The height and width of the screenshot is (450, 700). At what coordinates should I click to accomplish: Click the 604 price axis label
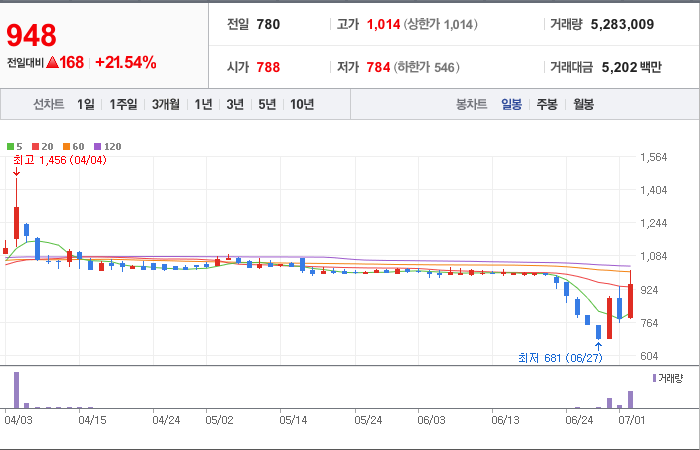[650, 356]
